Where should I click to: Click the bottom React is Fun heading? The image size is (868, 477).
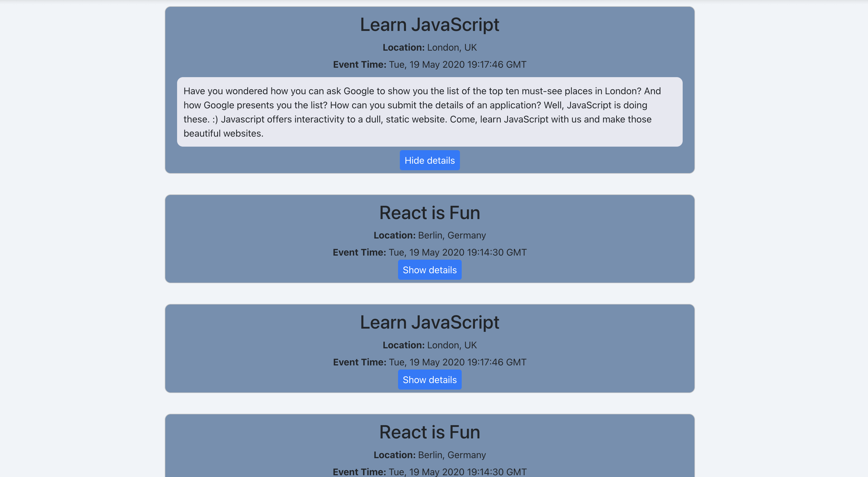430,432
